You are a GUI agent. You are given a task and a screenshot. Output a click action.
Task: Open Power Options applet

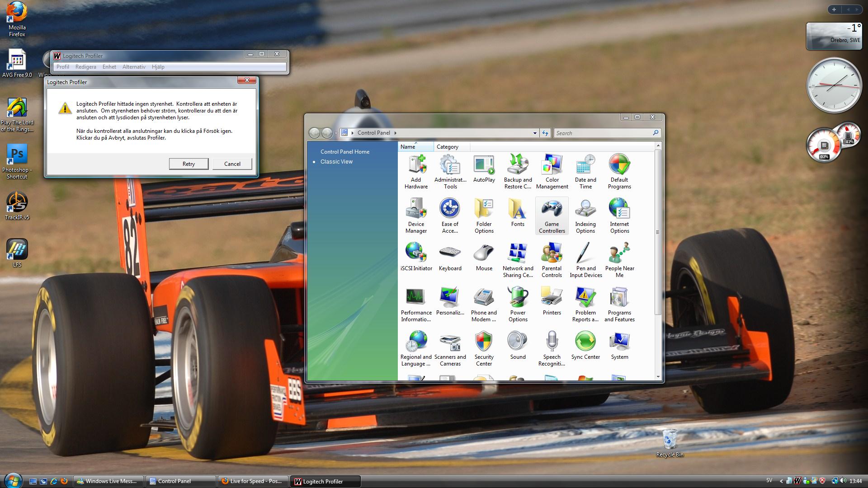(518, 304)
